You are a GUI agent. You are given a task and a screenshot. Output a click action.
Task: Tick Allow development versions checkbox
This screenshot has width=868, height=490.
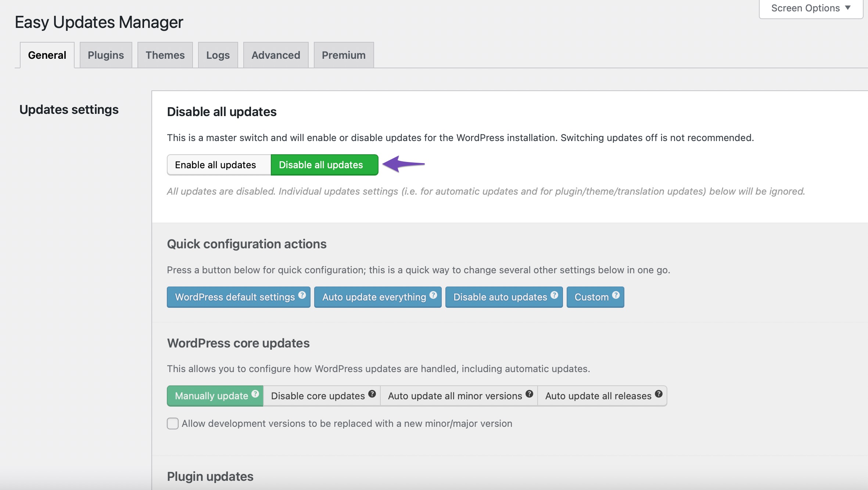(173, 424)
